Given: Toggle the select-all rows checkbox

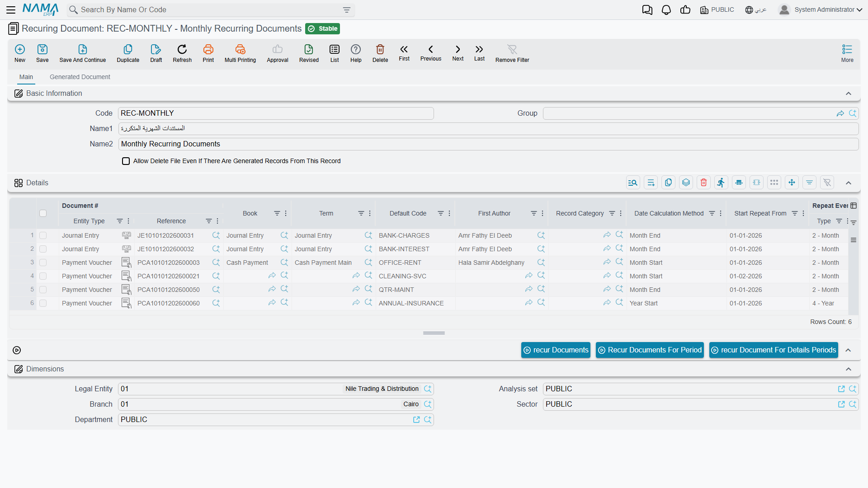Looking at the screenshot, I should point(43,213).
